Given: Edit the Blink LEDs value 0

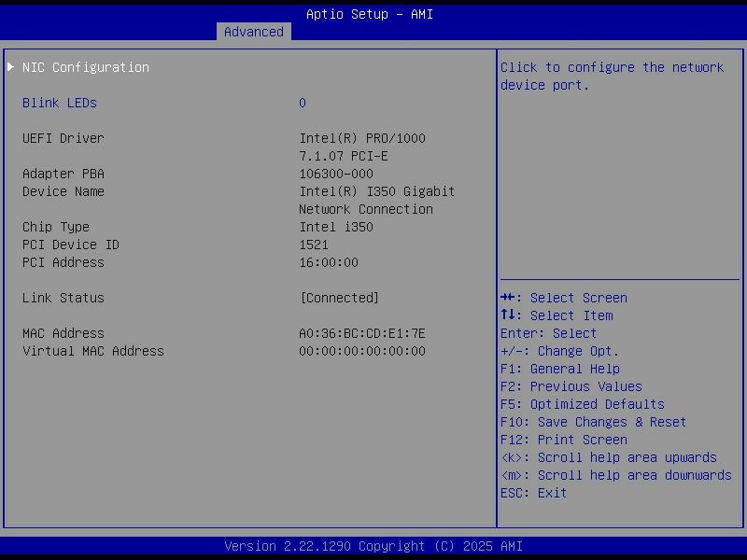Looking at the screenshot, I should tap(303, 103).
